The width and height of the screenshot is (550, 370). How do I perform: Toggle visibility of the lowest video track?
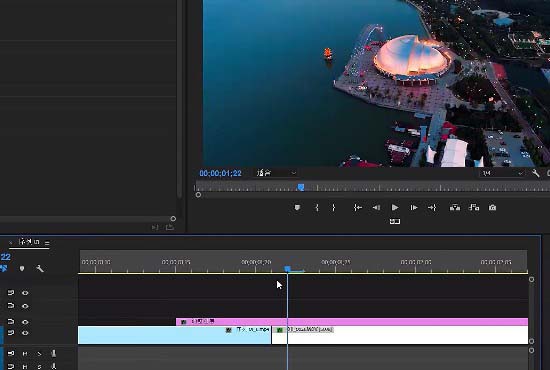point(25,333)
